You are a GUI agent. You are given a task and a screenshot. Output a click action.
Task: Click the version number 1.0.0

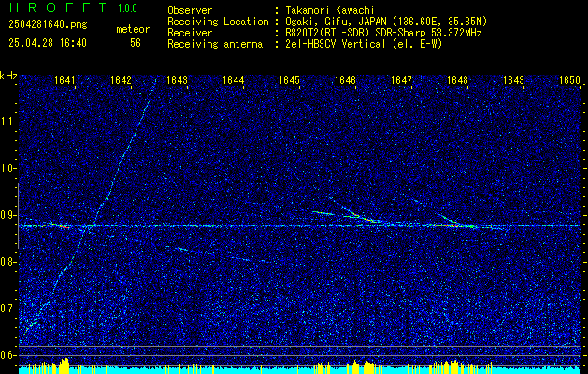(x=128, y=8)
